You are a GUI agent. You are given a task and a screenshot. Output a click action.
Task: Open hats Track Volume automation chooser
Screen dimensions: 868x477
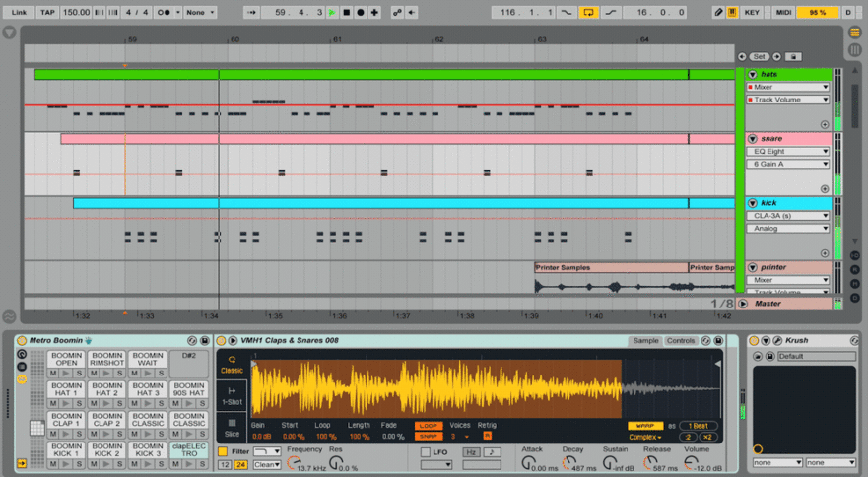tap(788, 100)
